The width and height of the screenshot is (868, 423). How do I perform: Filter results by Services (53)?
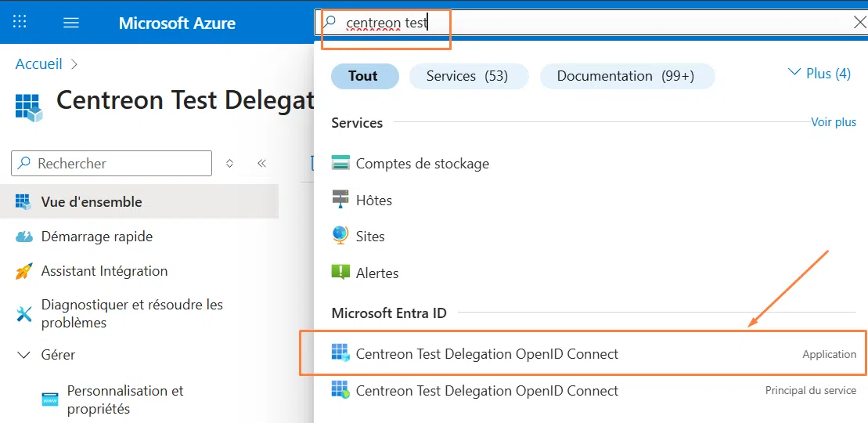click(x=467, y=76)
